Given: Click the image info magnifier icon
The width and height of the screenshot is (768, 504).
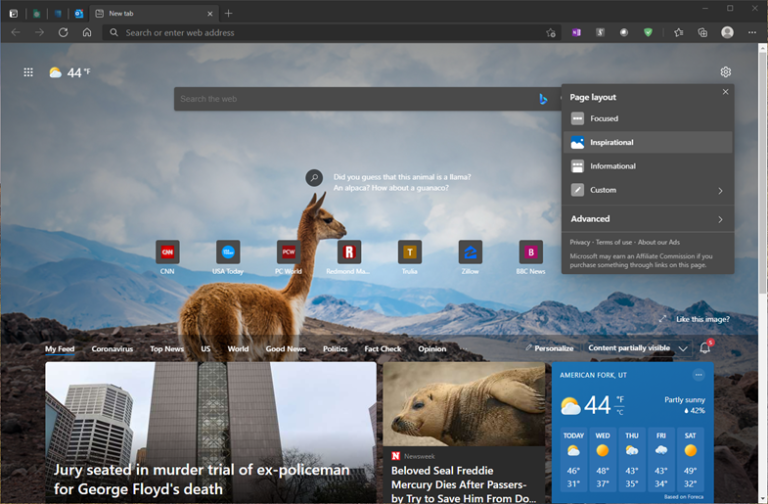Looking at the screenshot, I should (x=314, y=177).
